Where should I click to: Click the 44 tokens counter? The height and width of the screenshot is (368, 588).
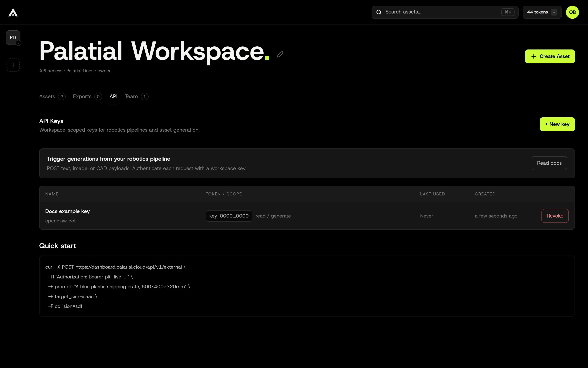(x=537, y=12)
